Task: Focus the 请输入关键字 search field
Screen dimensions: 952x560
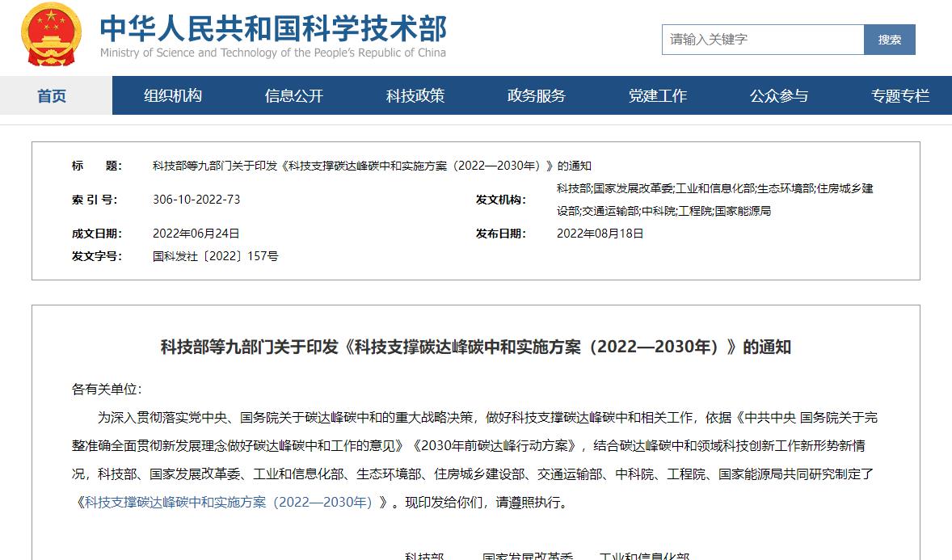Action: pyautogui.click(x=762, y=40)
